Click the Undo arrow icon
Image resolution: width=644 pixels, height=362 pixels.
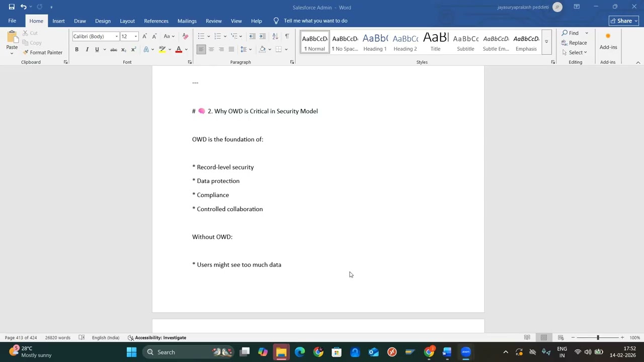pos(23,7)
